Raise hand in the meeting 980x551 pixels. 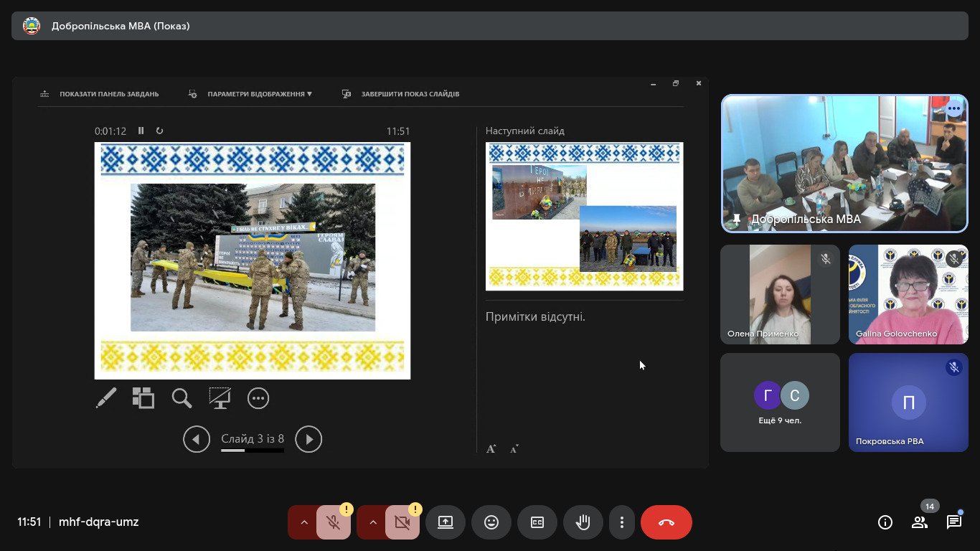coord(583,522)
